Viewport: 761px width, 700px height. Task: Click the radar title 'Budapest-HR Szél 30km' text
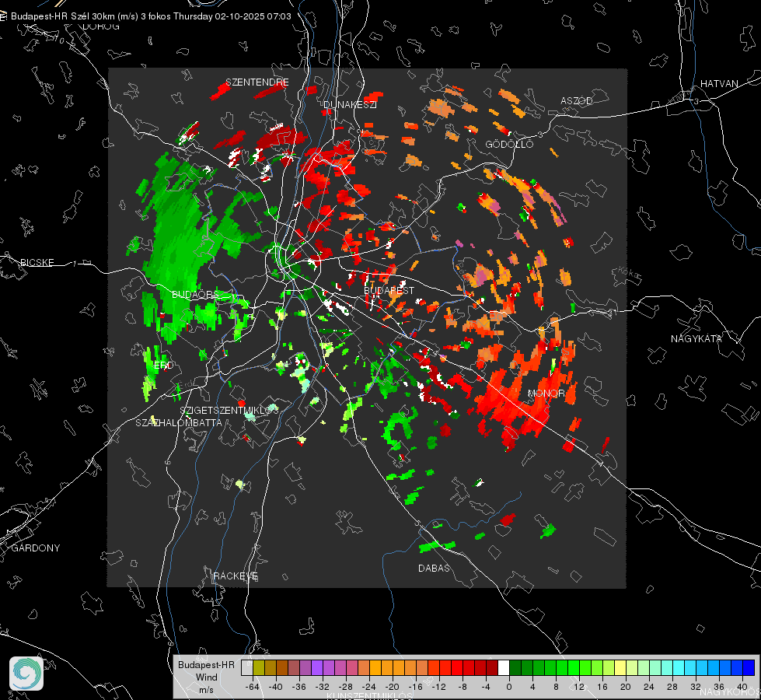coord(63,16)
